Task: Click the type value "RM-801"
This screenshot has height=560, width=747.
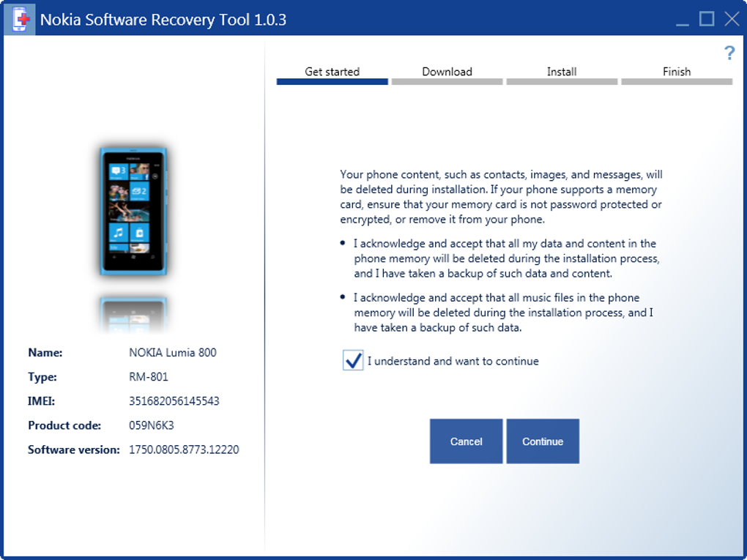Action: pos(148,377)
